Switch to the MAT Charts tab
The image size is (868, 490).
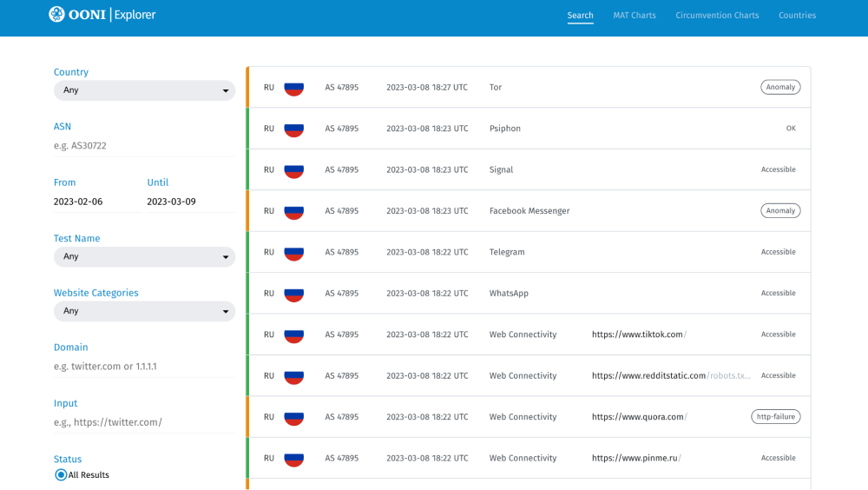[635, 16]
